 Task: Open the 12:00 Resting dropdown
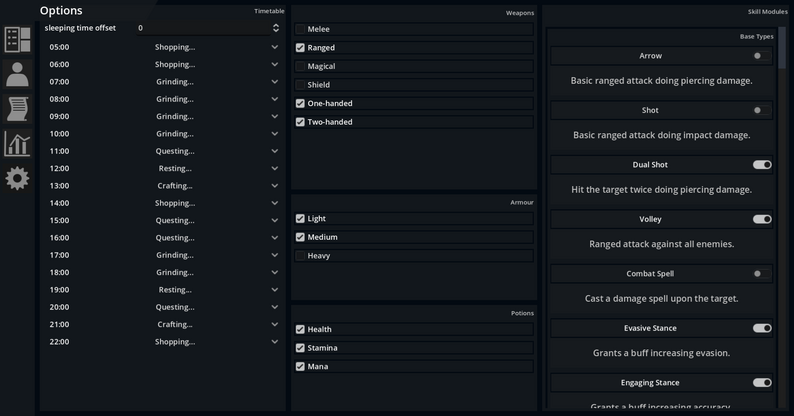pyautogui.click(x=275, y=168)
